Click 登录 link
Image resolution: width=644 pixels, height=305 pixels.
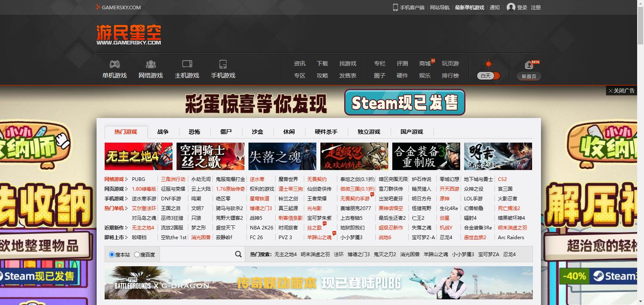tap(522, 7)
